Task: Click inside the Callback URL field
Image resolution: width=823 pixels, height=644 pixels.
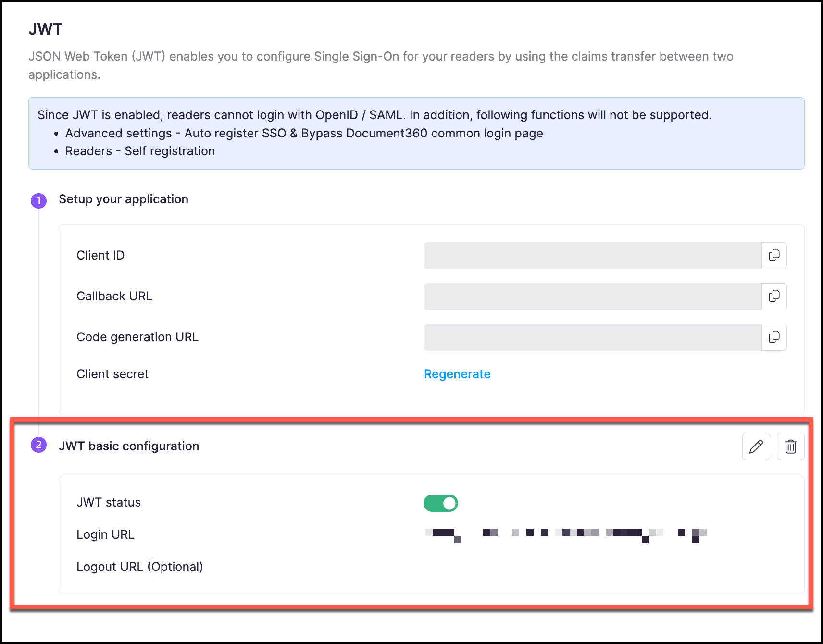Action: pos(592,297)
